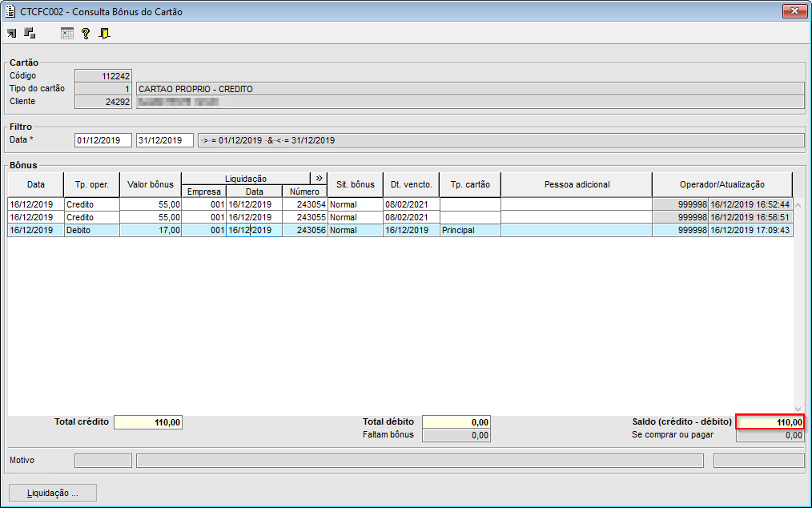Click the Saldo (crédito - débito) field

click(x=770, y=422)
